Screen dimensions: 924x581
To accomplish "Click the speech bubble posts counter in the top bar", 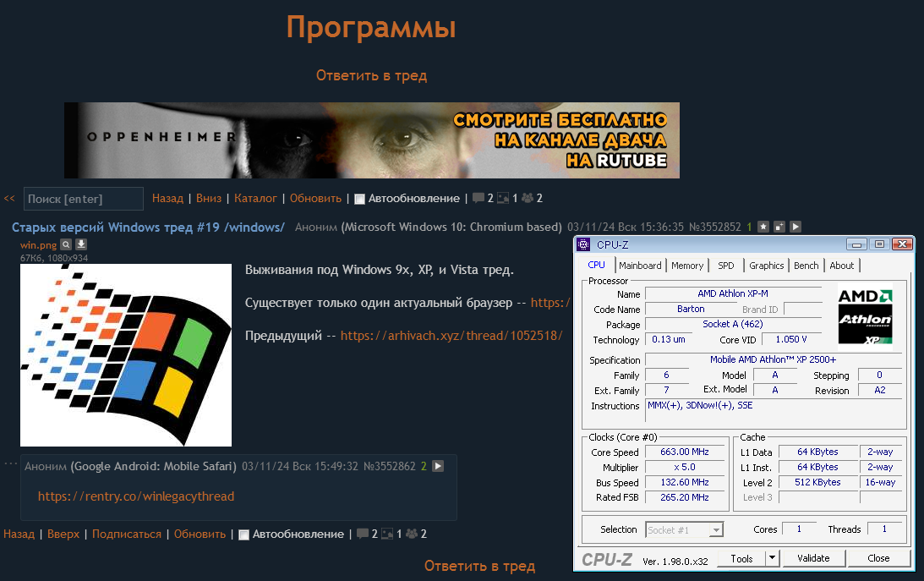I will click(x=478, y=198).
